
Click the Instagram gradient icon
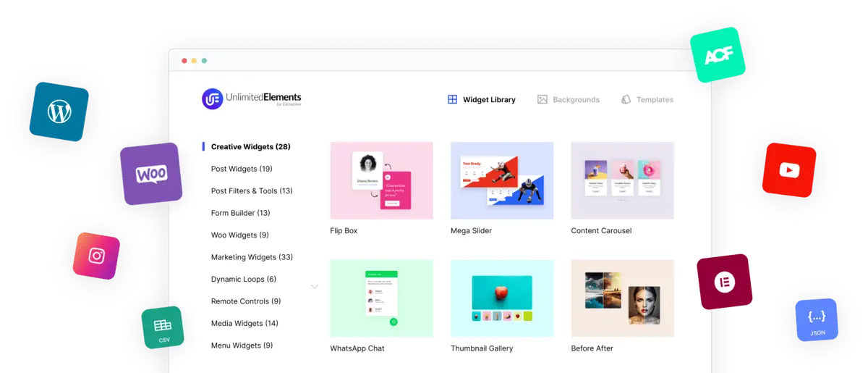pyautogui.click(x=96, y=256)
